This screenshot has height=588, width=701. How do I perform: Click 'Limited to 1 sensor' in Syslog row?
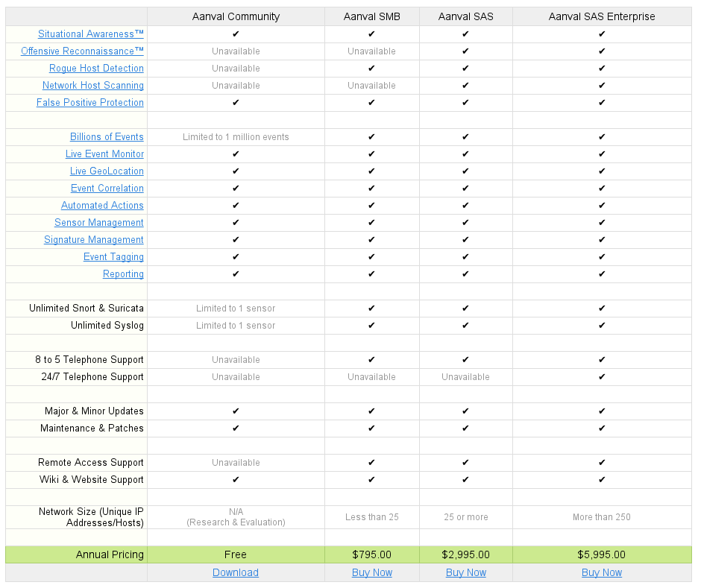tap(236, 325)
